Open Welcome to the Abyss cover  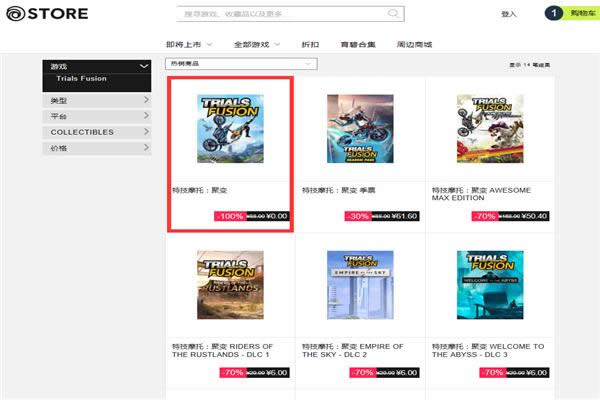pyautogui.click(x=490, y=284)
